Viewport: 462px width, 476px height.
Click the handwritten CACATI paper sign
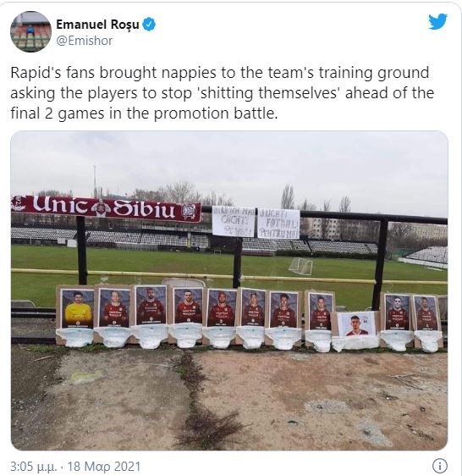(x=234, y=222)
